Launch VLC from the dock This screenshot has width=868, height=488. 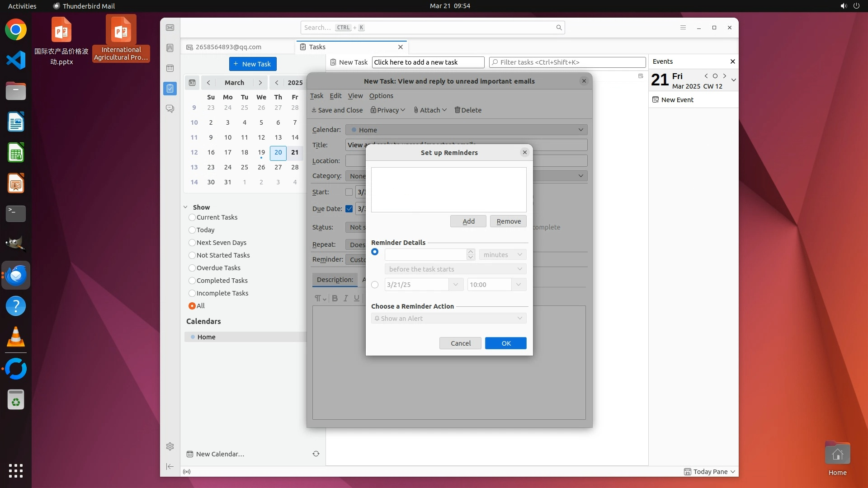[x=16, y=337]
